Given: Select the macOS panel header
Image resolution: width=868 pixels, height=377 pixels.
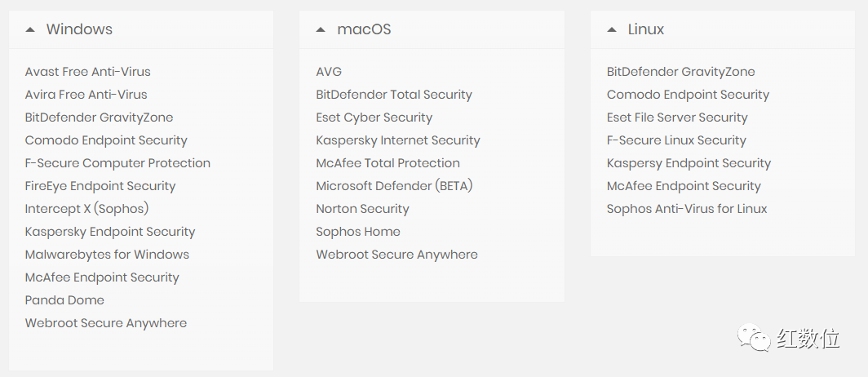Looking at the screenshot, I should pos(364,29).
